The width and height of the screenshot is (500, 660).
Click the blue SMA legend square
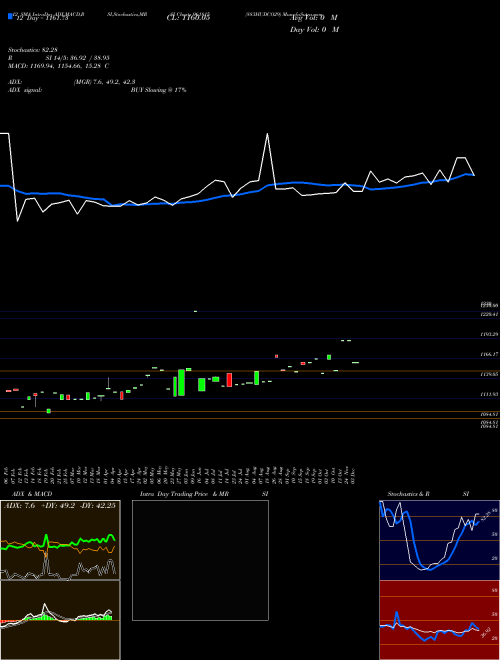pyautogui.click(x=10, y=16)
